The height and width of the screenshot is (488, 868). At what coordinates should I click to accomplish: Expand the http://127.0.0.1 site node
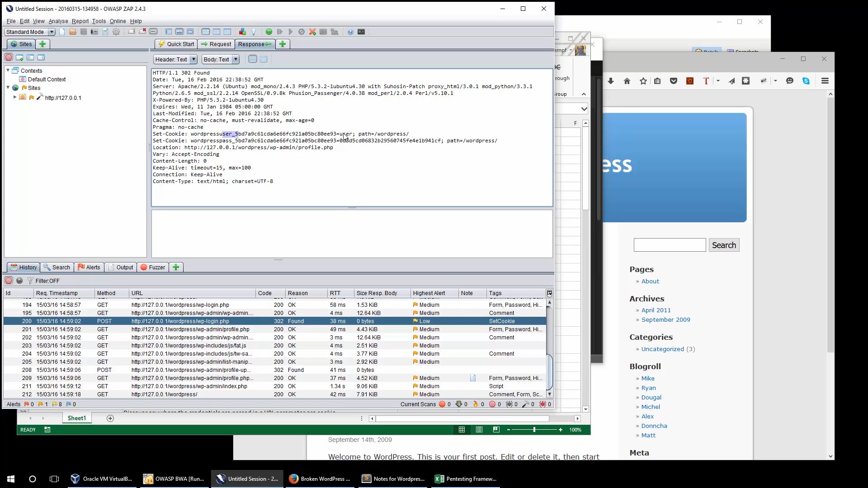click(x=15, y=97)
